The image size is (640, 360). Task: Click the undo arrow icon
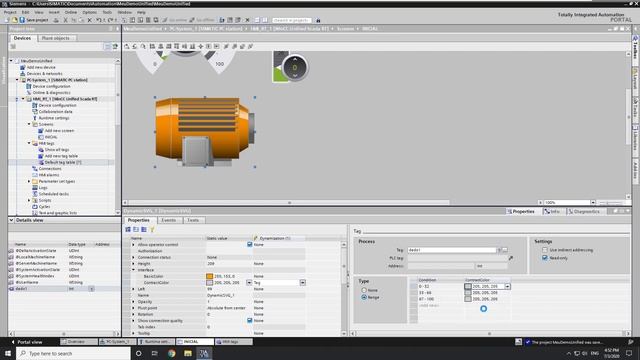tap(98, 20)
